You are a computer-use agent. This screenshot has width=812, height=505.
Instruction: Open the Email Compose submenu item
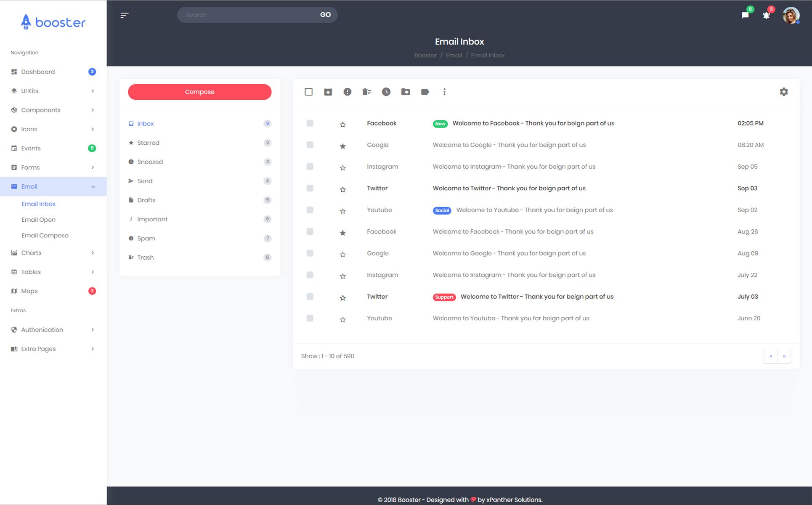[x=45, y=235]
